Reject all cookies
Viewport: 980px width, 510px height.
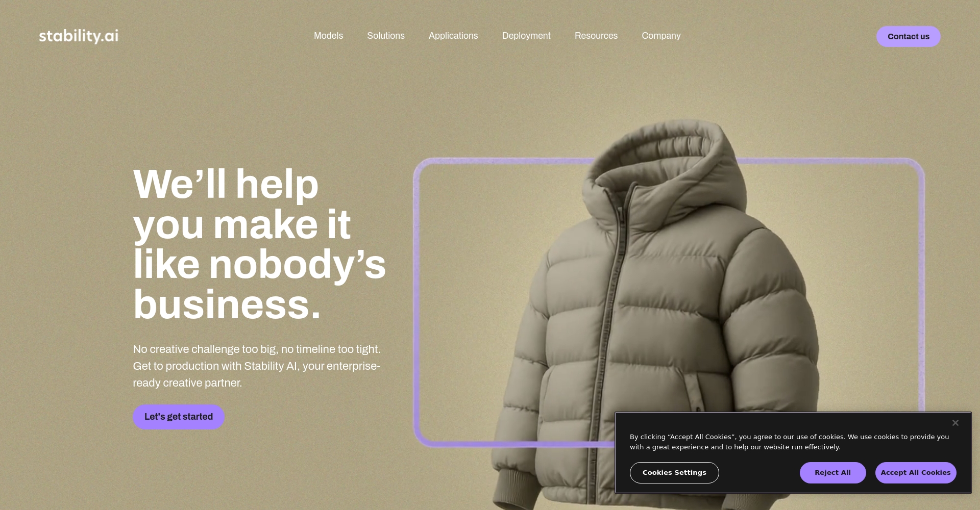click(x=832, y=472)
